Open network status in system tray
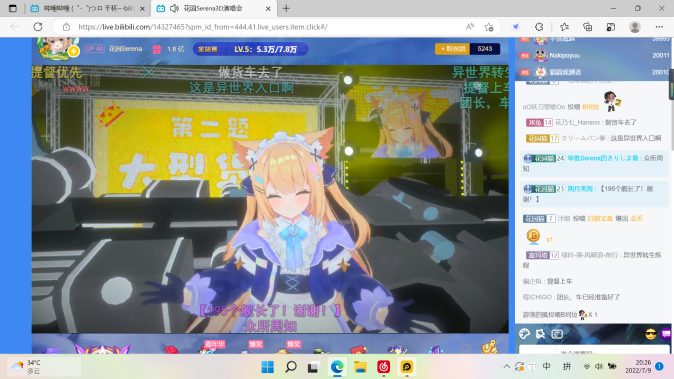The height and width of the screenshot is (379, 674). click(586, 367)
